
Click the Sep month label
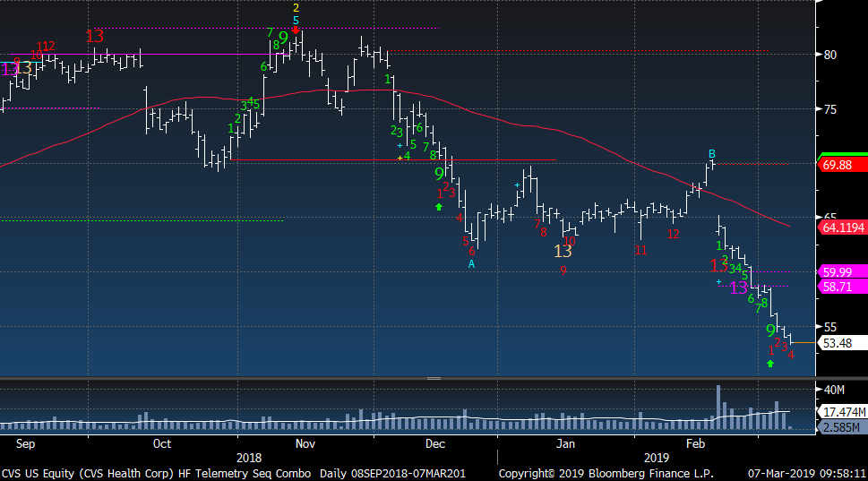(x=25, y=444)
